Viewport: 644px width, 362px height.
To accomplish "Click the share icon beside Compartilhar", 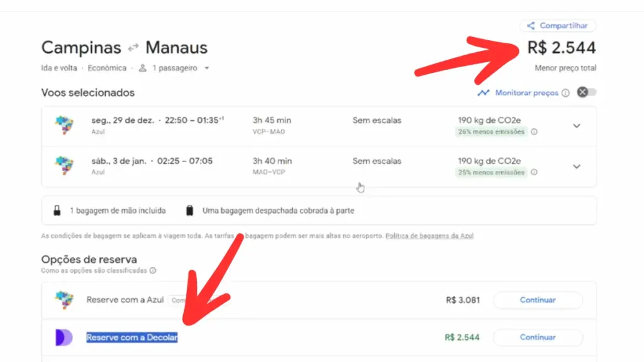I will coord(531,25).
